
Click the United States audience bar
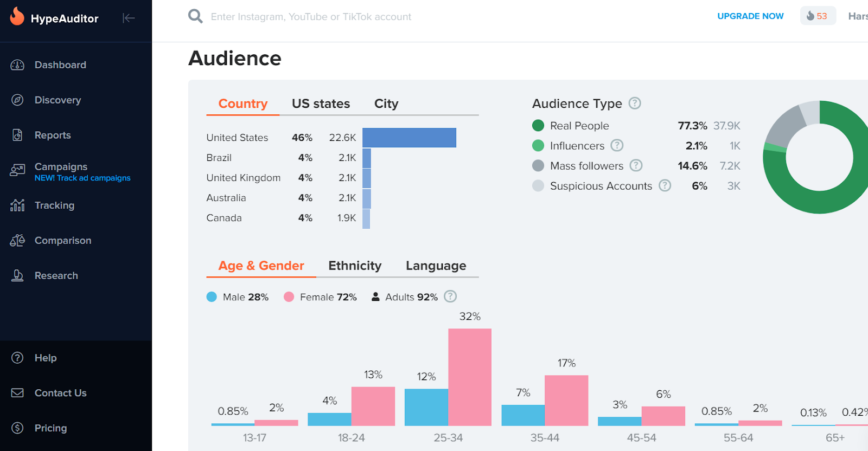point(409,138)
